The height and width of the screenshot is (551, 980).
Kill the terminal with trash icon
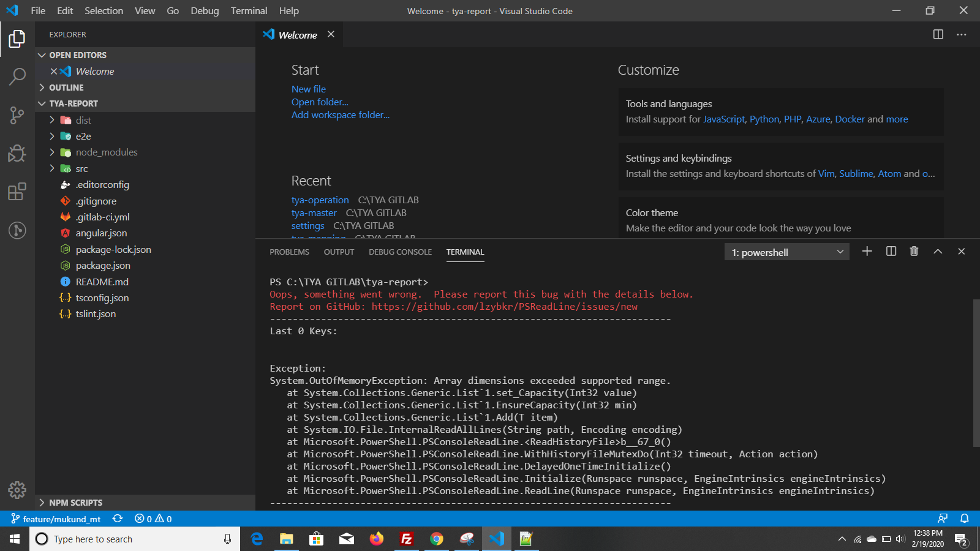[914, 251]
